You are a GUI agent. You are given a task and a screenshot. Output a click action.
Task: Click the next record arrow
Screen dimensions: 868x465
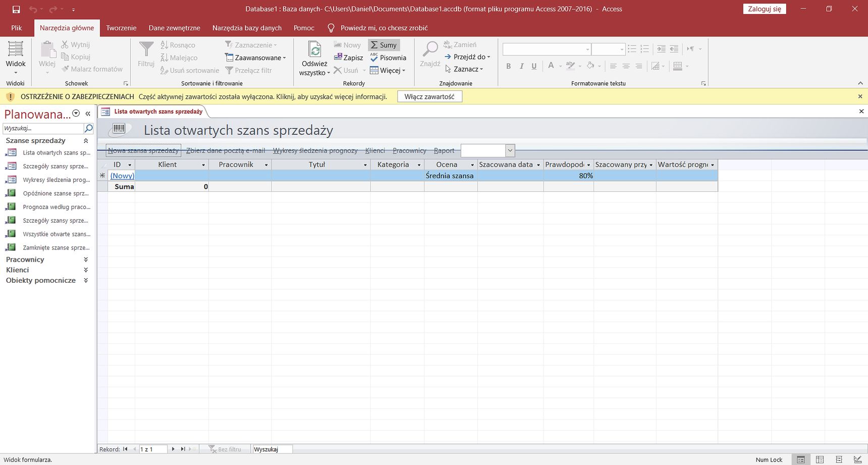173,449
